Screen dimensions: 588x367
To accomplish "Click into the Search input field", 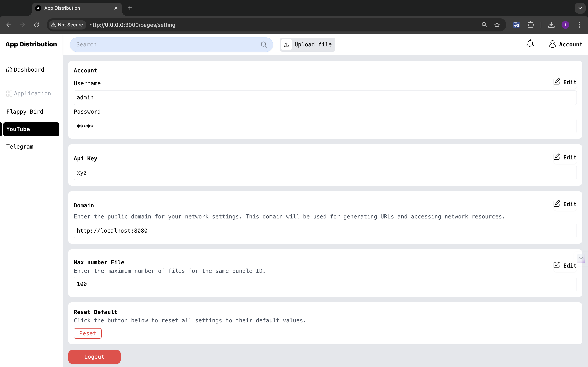I will (x=165, y=45).
